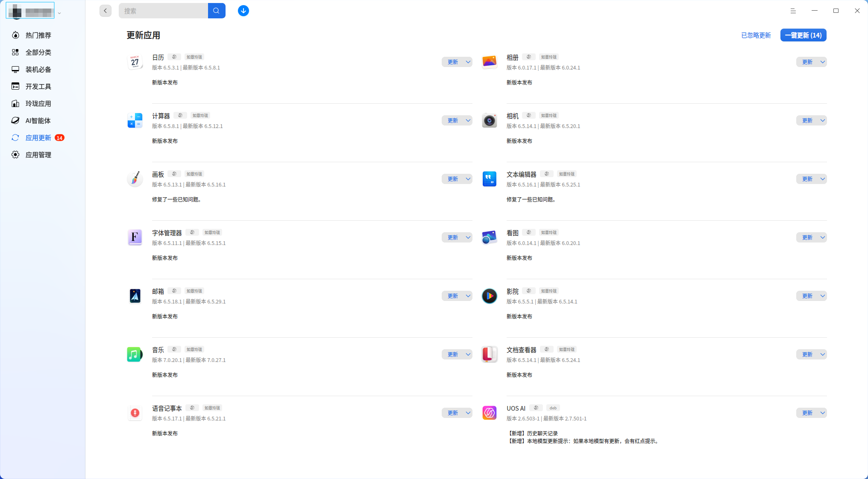This screenshot has height=479, width=868.
Task: Click the blue search magnifier button
Action: click(217, 11)
